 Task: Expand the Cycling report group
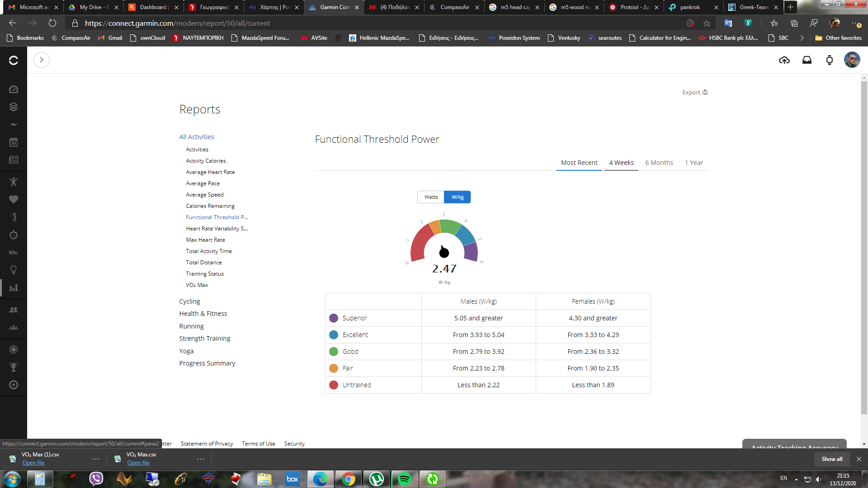click(x=189, y=301)
